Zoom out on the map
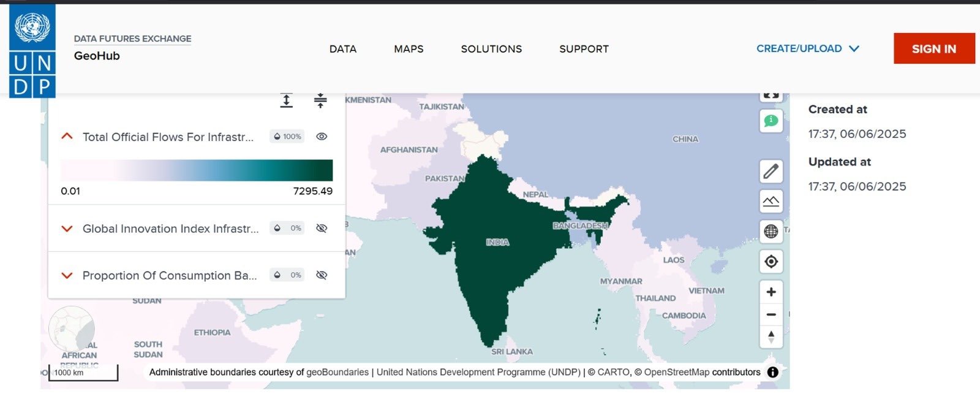 (771, 314)
